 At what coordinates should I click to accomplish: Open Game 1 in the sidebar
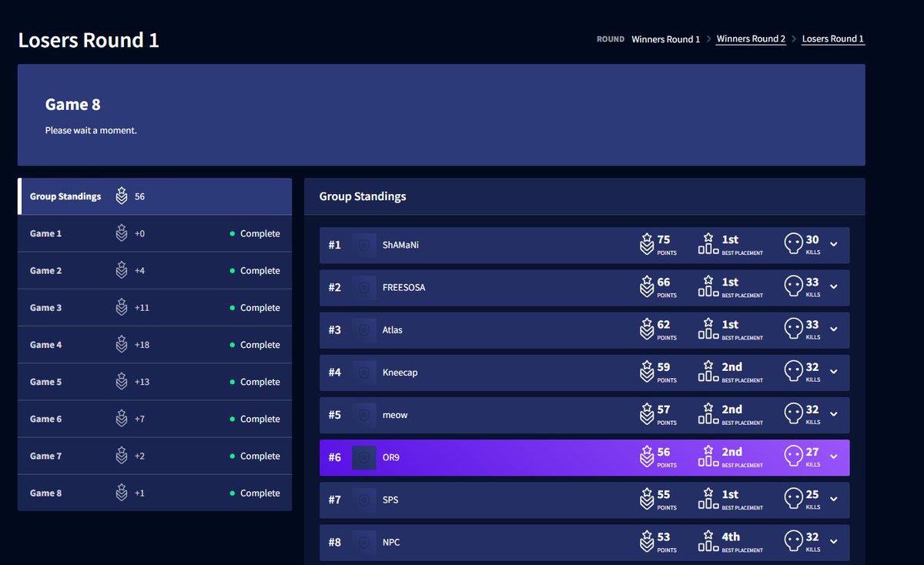155,233
